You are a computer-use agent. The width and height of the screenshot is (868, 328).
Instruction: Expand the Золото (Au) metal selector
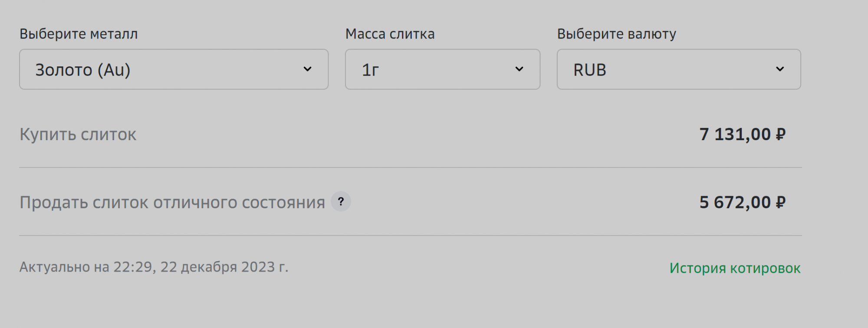point(174,69)
